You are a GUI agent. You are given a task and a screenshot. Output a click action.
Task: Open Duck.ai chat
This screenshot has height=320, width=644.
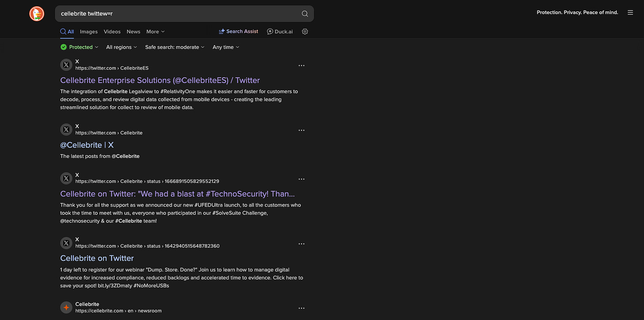tap(280, 31)
